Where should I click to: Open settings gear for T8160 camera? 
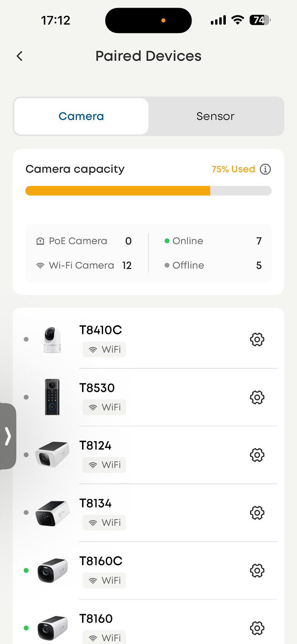pyautogui.click(x=257, y=628)
